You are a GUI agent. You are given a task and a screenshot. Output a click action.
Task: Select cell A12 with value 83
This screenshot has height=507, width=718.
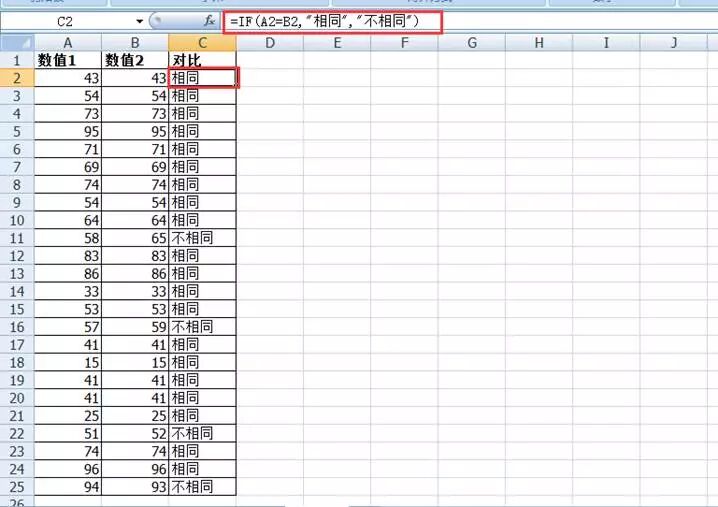point(68,256)
